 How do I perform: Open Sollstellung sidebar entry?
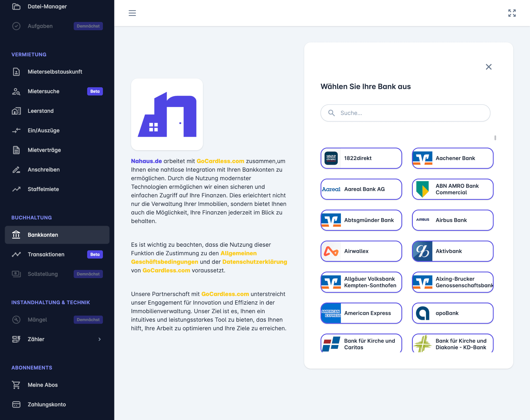57,274
